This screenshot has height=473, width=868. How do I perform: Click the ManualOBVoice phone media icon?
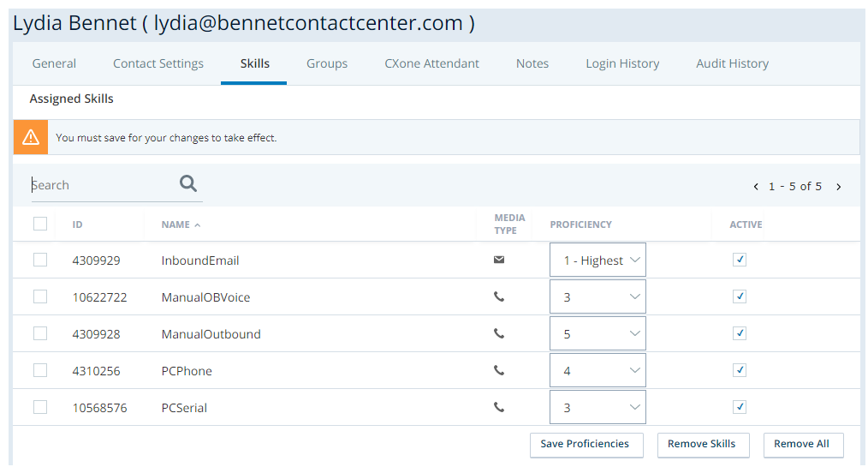(x=499, y=296)
